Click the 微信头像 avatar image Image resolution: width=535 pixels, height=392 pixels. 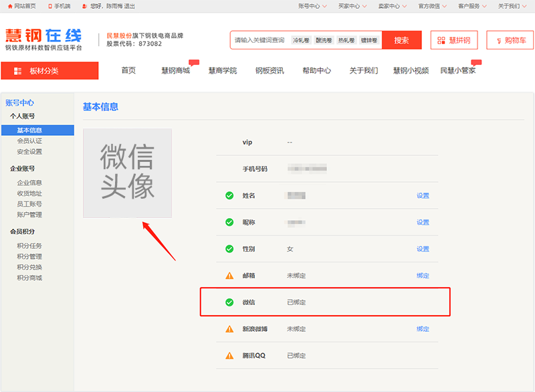(127, 173)
